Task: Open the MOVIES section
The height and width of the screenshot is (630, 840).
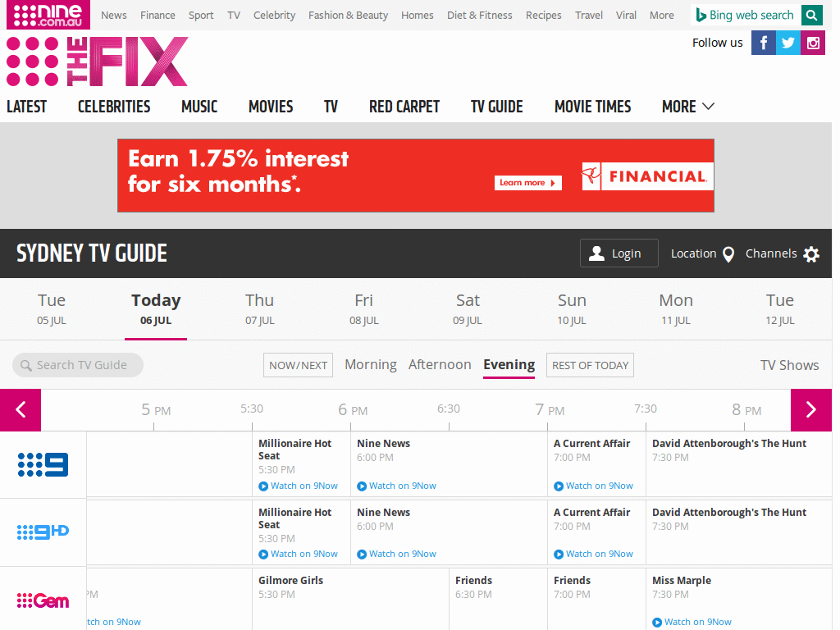Action: [271, 106]
